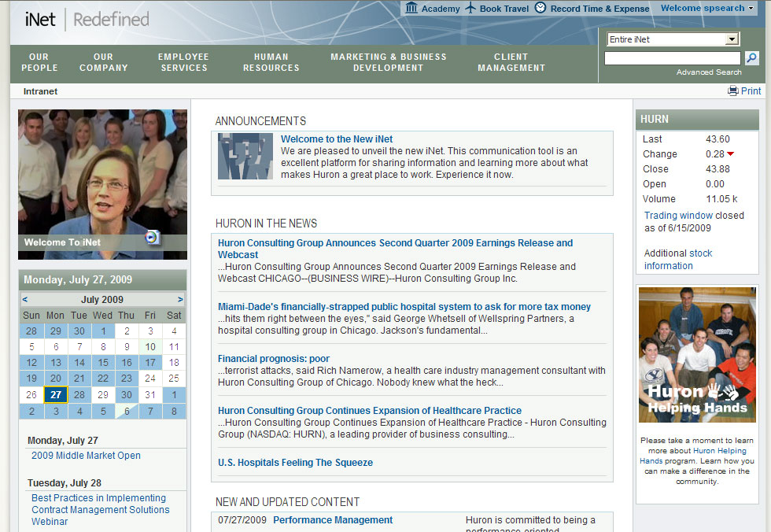Open the Client Management menu
Screen dimensions: 771x532
[x=511, y=63]
